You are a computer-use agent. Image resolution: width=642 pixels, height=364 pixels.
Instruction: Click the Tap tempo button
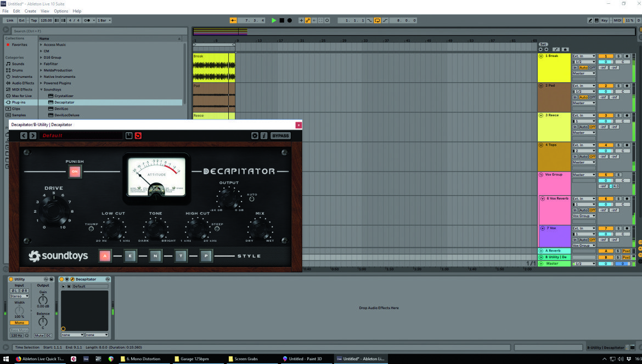coord(33,20)
